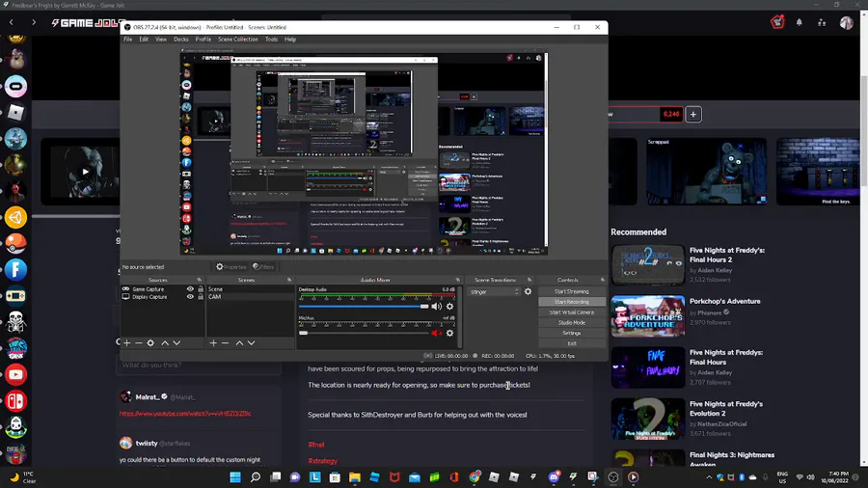This screenshot has height=488, width=868.
Task: Open ENG US language selector in tray
Action: tap(782, 477)
